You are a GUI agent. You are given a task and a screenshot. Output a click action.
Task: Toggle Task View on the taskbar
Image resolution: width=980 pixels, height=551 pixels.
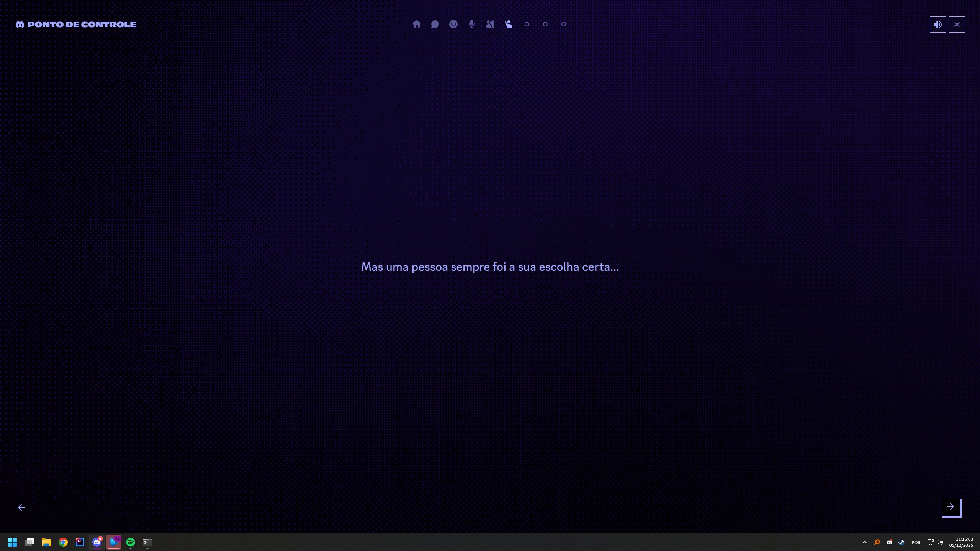[29, 542]
